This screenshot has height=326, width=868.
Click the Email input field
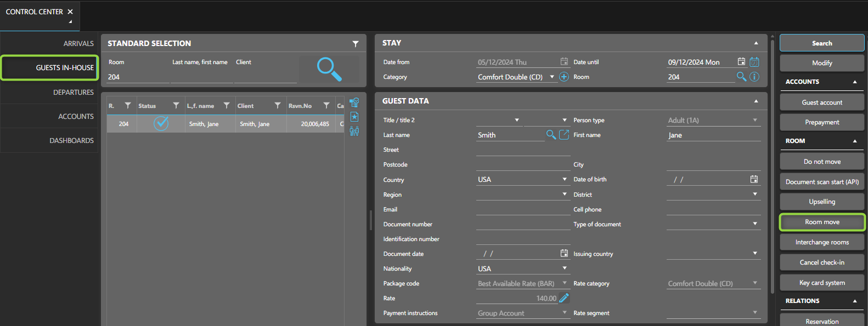pos(523,209)
